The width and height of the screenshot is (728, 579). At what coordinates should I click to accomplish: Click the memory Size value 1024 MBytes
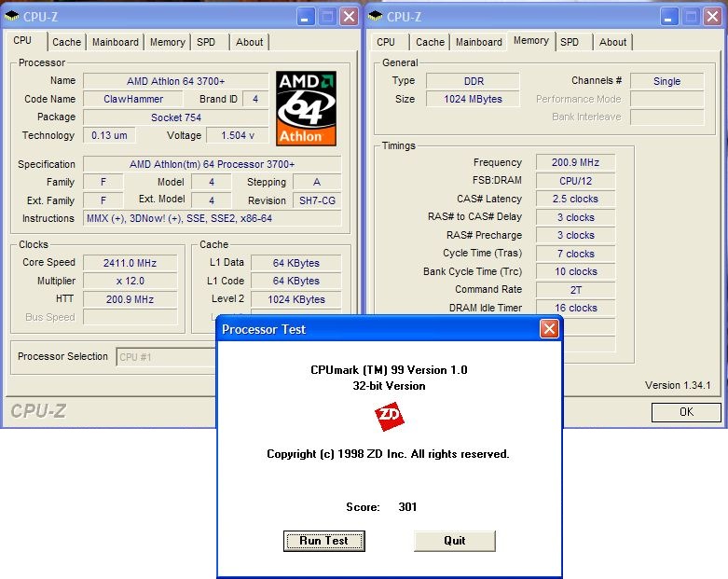[474, 99]
